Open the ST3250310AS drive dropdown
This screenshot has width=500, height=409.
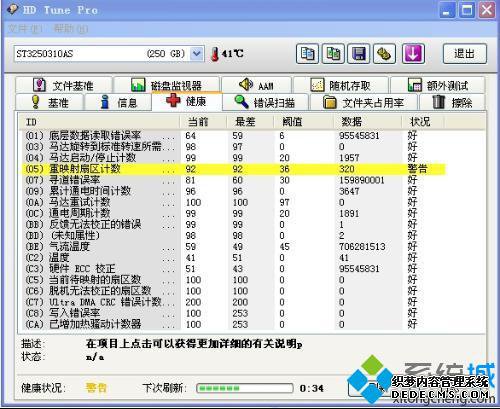[x=197, y=54]
